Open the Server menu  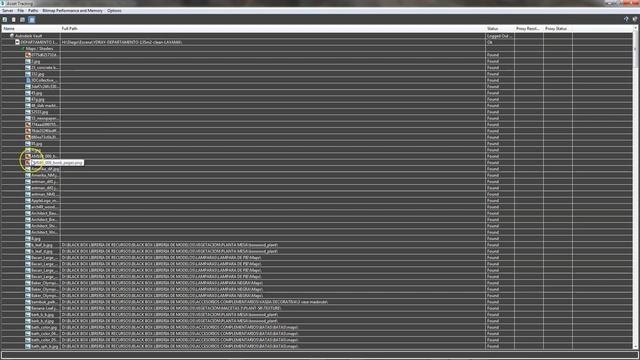pyautogui.click(x=8, y=11)
